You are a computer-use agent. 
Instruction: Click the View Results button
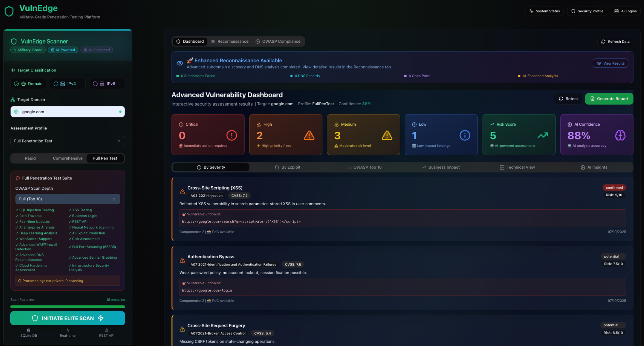point(610,63)
